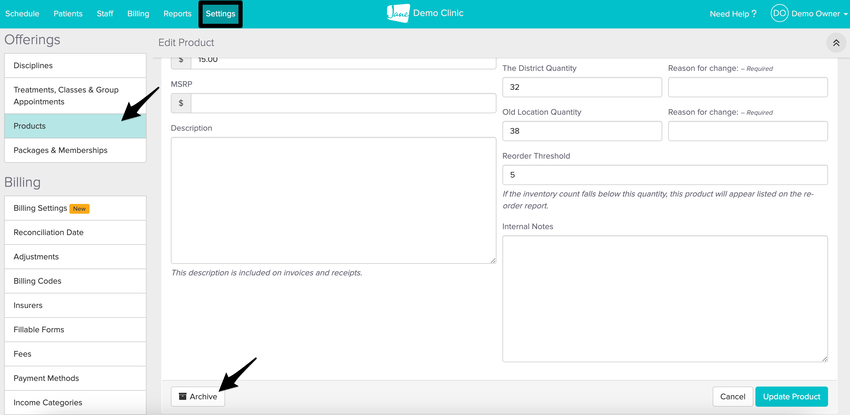Click the price field showing 15.00

click(343, 63)
